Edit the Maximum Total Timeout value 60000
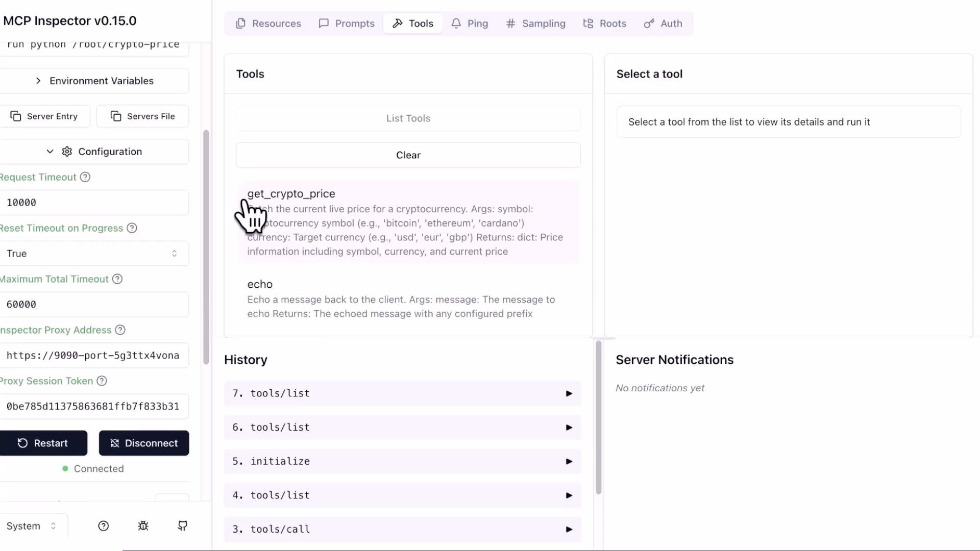Screen dimensions: 980x551 pyautogui.click(x=94, y=305)
